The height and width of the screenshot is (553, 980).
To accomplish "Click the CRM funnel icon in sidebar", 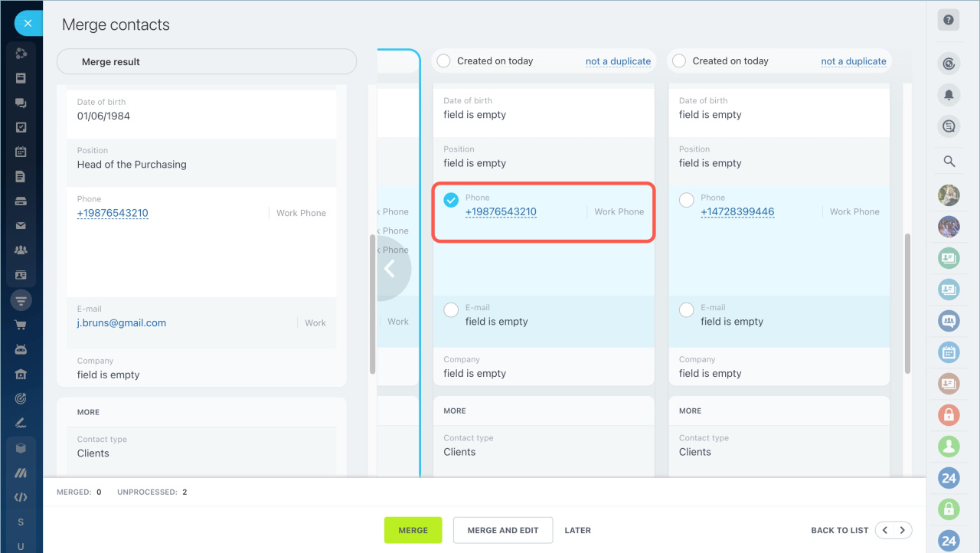I will 21,300.
